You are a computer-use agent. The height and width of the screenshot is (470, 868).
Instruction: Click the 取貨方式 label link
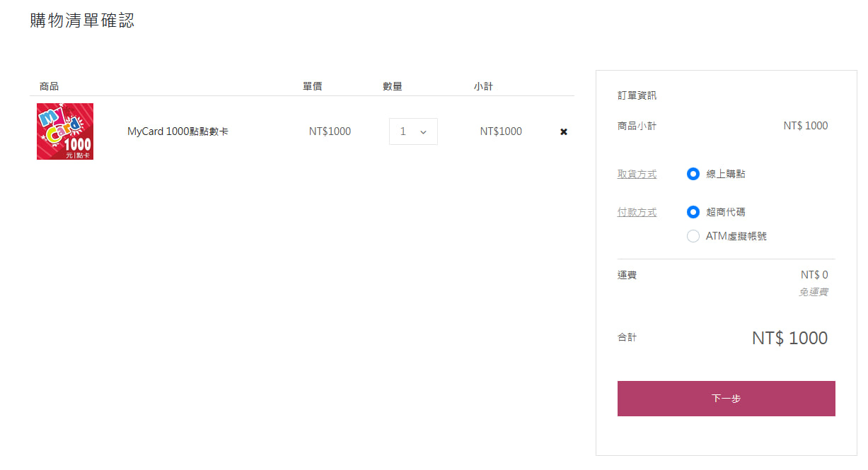637,174
